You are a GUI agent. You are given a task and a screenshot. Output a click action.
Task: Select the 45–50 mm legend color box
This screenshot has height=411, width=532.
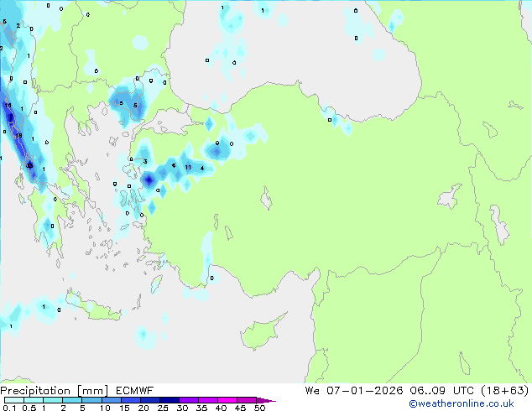tap(247, 400)
